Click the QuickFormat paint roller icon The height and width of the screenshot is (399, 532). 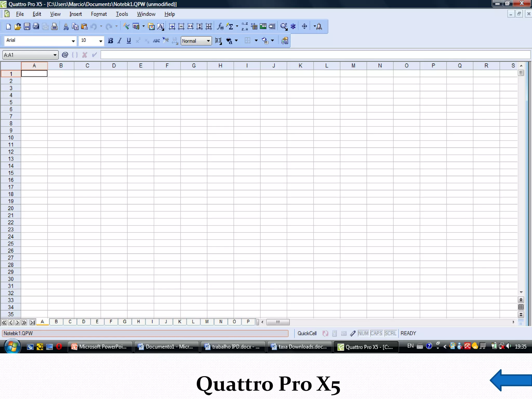(126, 26)
